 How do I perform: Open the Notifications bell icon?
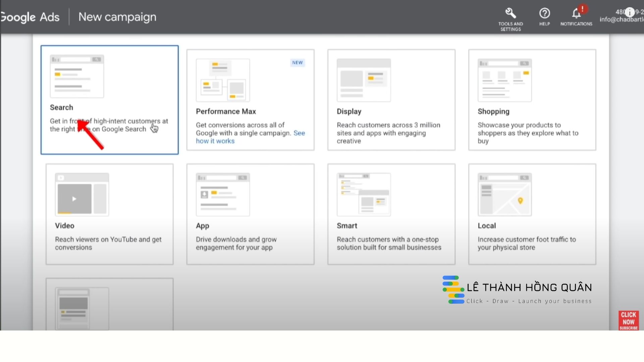pos(576,13)
